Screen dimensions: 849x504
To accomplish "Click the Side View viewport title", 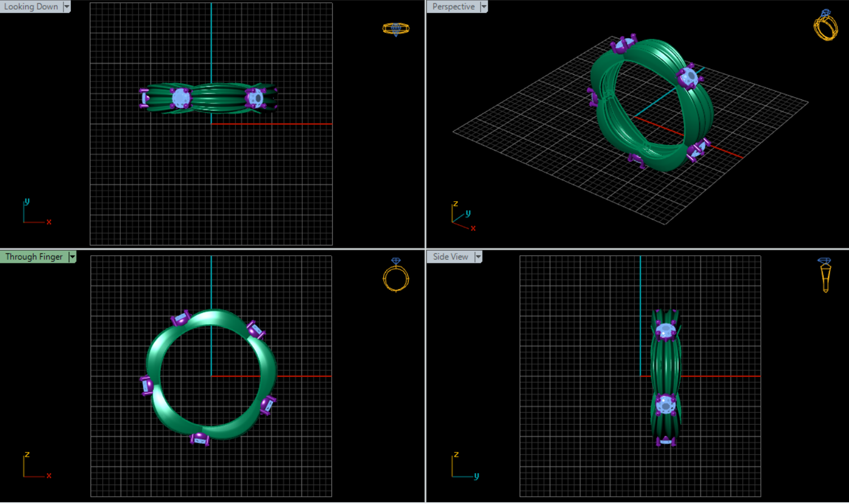I will (x=450, y=257).
